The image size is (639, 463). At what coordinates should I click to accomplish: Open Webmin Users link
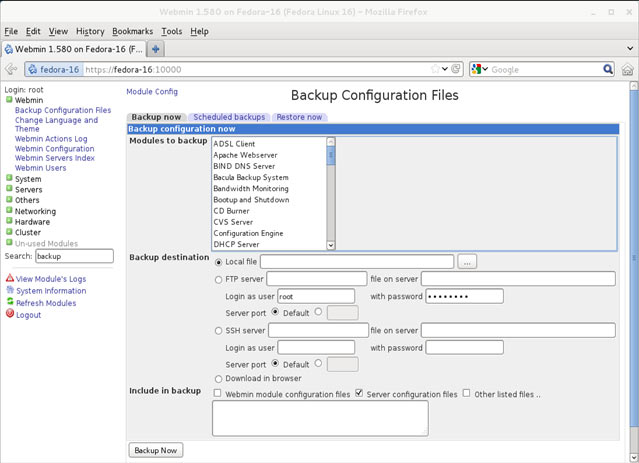pyautogui.click(x=40, y=168)
